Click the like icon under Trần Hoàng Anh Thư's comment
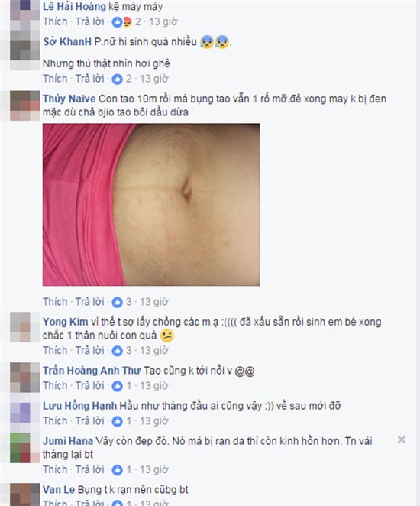 tap(118, 386)
